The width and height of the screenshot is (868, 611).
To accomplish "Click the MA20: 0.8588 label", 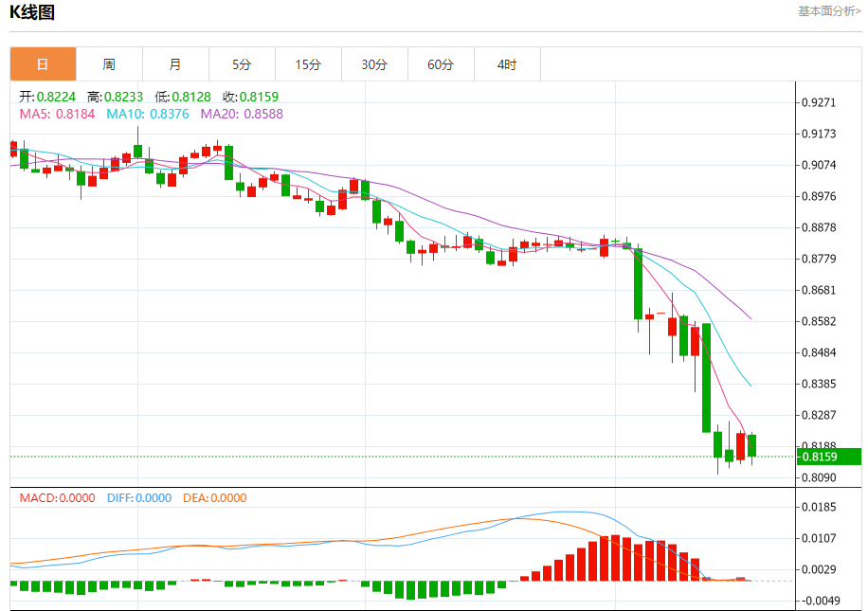I will point(242,114).
